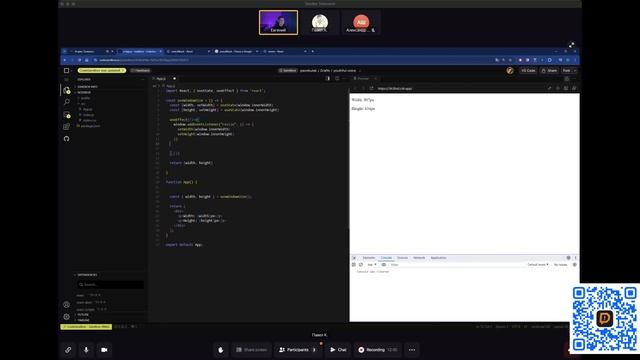
Task: Open the extensions icon in the activity bar
Action: (x=67, y=127)
